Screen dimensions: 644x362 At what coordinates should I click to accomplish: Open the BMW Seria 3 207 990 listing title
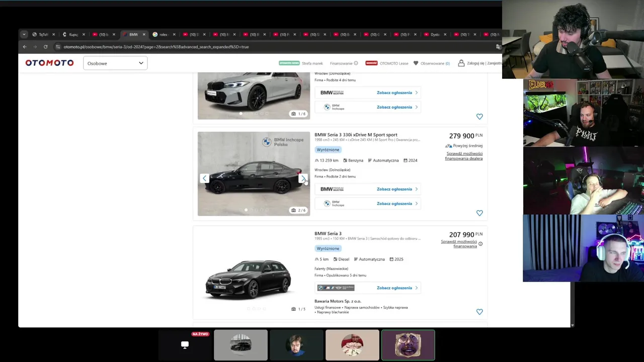coord(328,233)
